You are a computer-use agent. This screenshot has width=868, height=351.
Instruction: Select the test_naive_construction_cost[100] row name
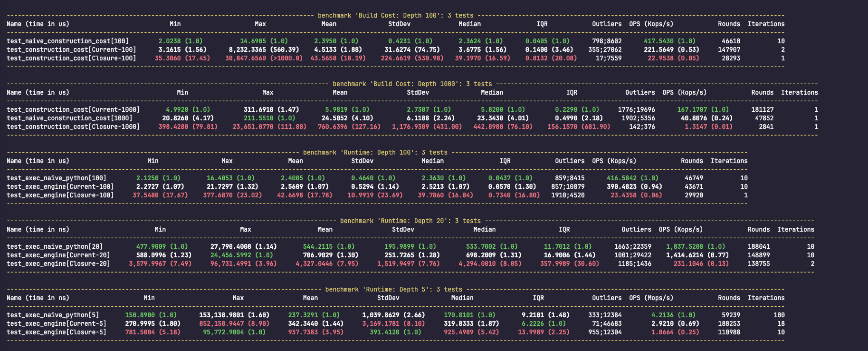pos(67,41)
